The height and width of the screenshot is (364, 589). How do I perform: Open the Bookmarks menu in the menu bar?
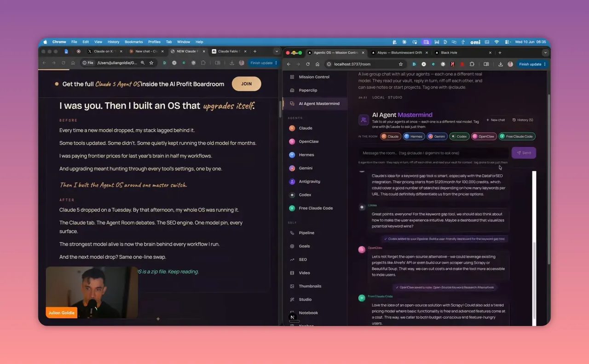(134, 42)
